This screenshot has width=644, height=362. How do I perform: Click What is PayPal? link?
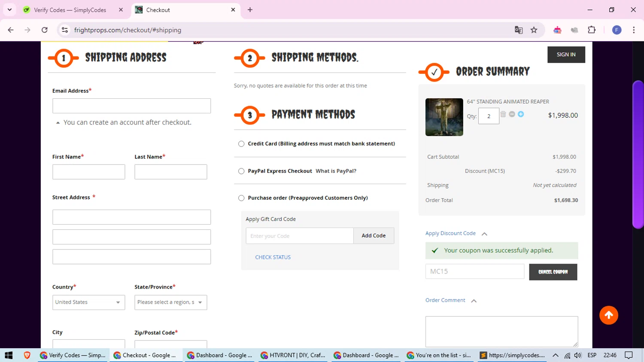point(336,171)
